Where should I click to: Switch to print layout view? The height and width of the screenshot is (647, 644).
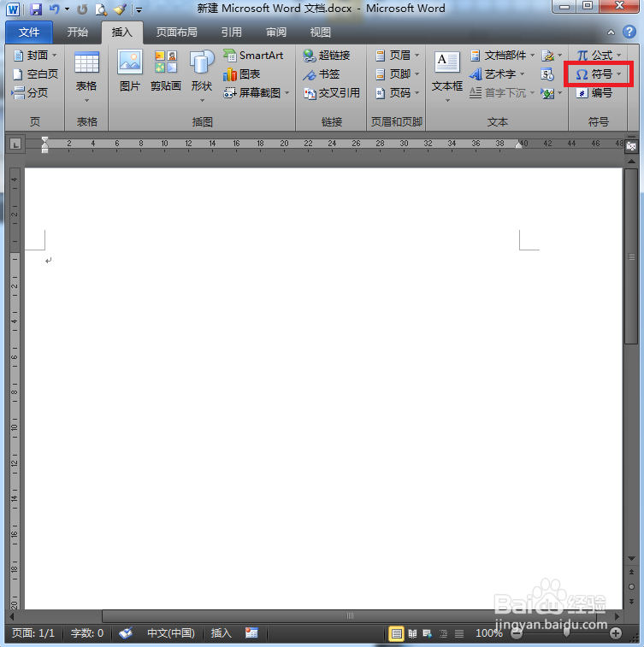point(396,633)
